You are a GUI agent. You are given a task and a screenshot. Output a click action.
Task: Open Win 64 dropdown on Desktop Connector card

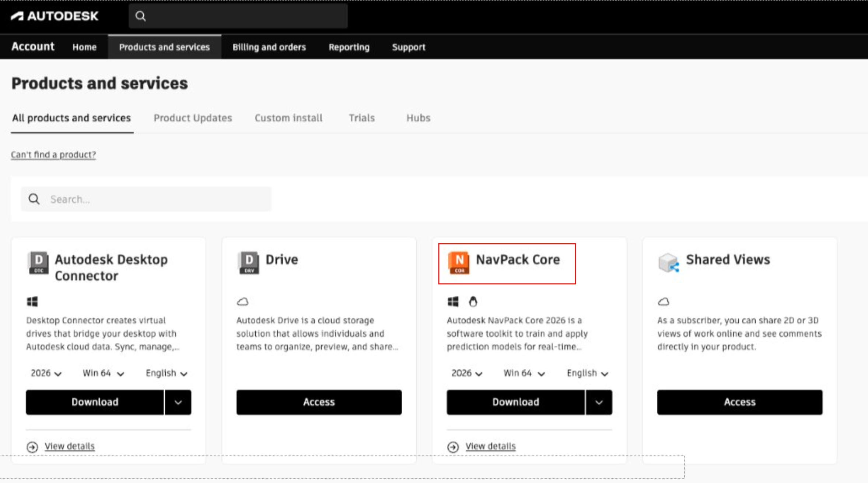(x=103, y=373)
